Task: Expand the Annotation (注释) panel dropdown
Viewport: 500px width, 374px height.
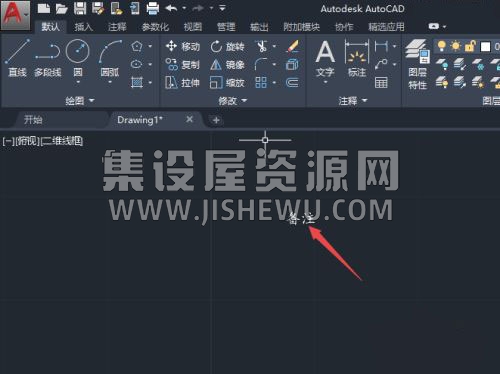Action: pyautogui.click(x=353, y=100)
